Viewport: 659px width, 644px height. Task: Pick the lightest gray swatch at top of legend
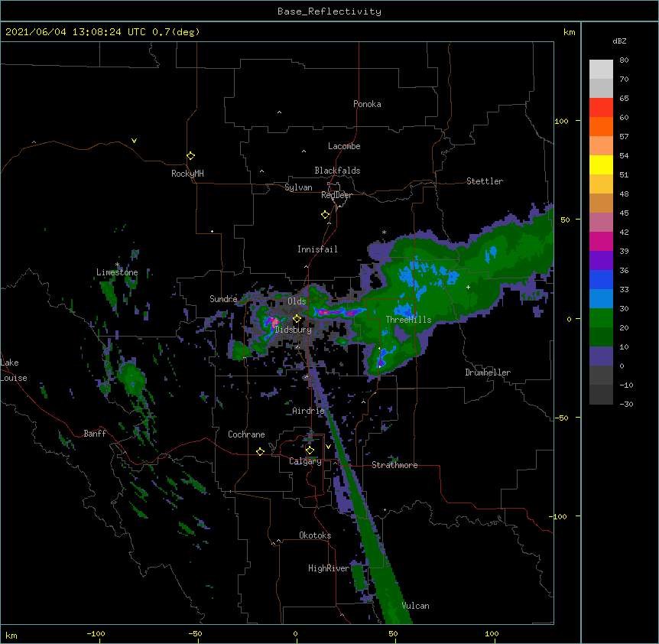click(601, 69)
